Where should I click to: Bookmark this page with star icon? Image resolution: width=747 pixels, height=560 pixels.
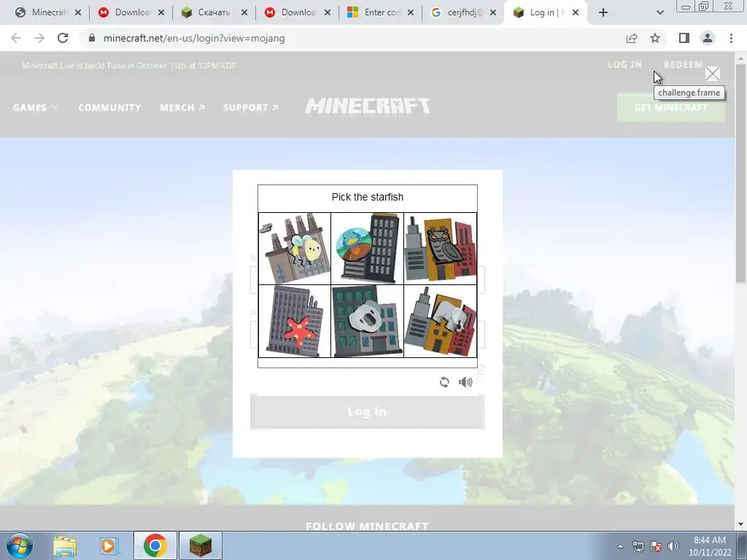pos(655,38)
